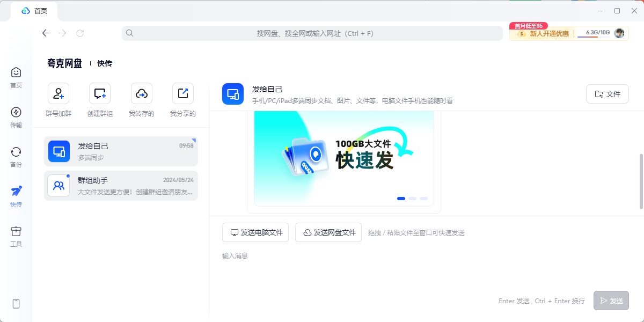Image resolution: width=644 pixels, height=322 pixels.
Task: Select the second banner carousel dot
Action: (412, 199)
